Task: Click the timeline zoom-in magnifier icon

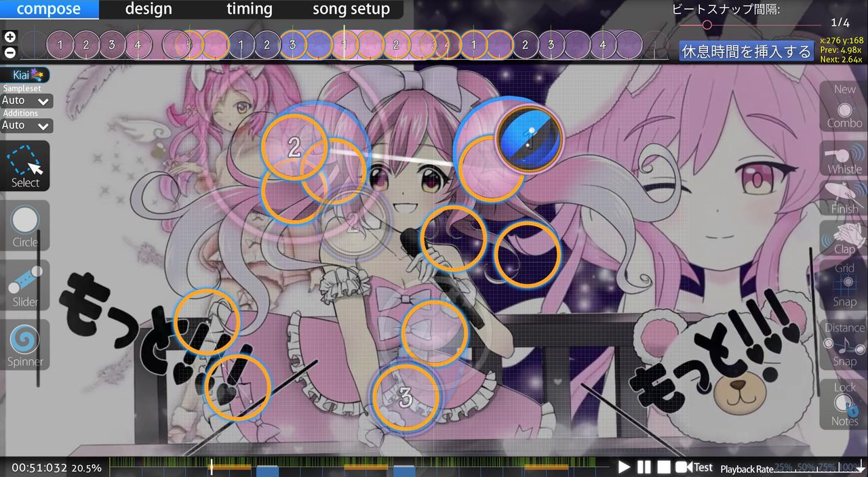Action: coord(9,36)
